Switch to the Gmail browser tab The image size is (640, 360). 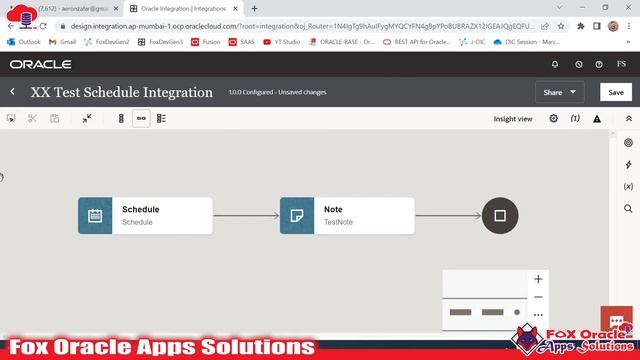point(73,9)
